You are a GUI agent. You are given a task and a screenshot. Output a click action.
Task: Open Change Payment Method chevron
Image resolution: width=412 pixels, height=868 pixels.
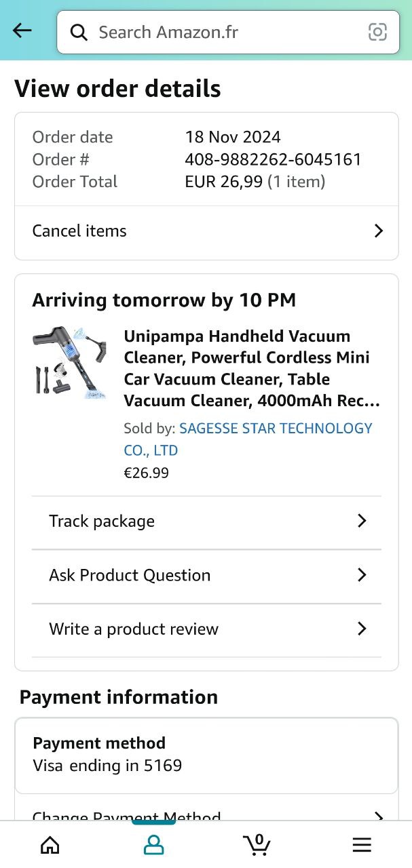pos(379,816)
